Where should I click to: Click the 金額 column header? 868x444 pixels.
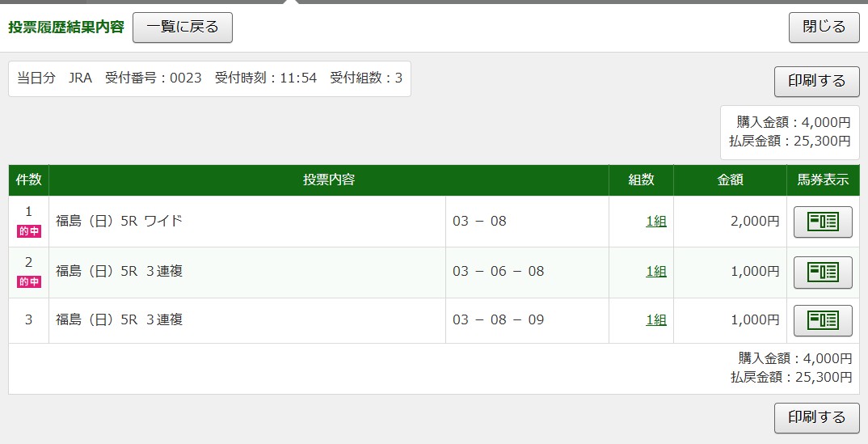(x=730, y=180)
